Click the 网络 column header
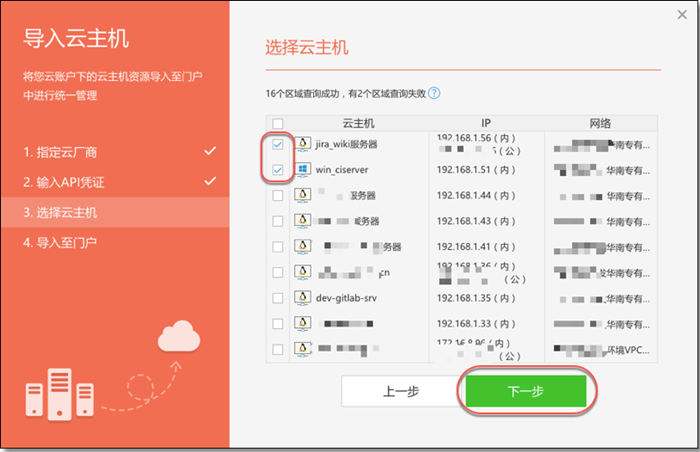 coord(600,123)
